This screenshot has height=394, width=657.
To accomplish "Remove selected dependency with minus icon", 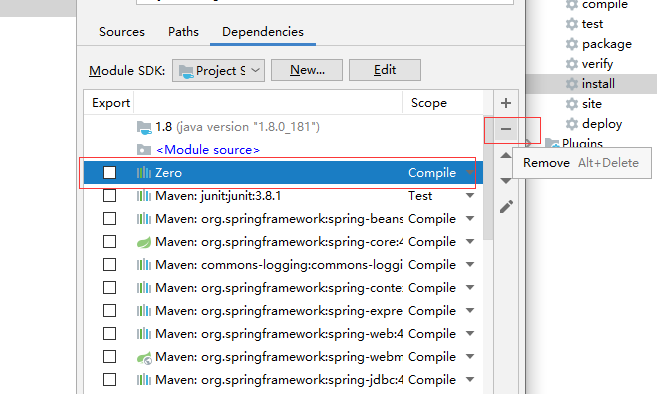I will point(506,129).
